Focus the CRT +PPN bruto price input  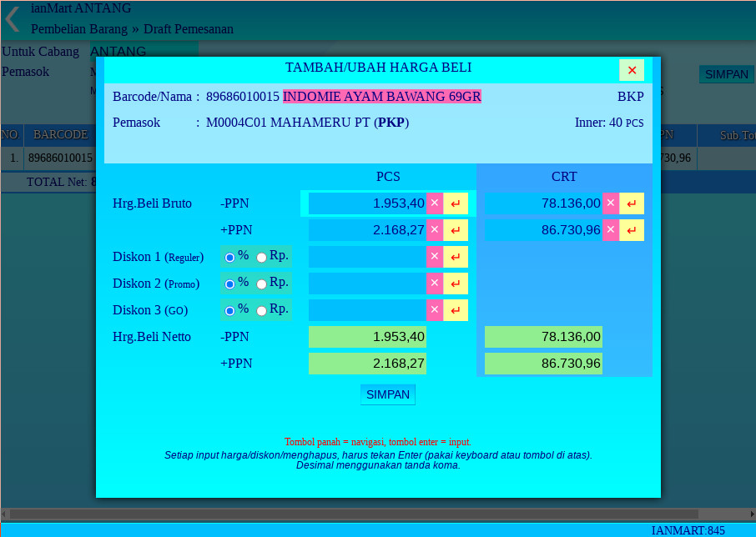(543, 230)
